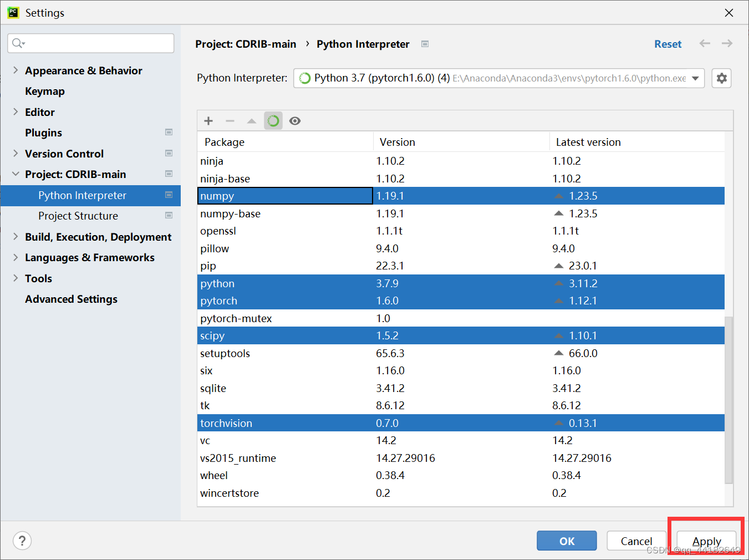Open the Python Interpreter dropdown
This screenshot has width=749, height=560.
click(x=696, y=78)
